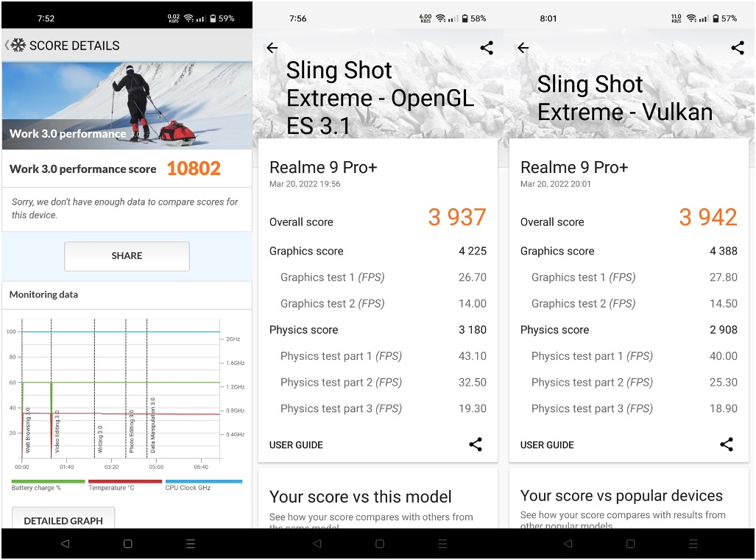Screen dimensions: 756x560
Task: Tap battery 59% indicator in PCMark status bar
Action: [x=222, y=18]
